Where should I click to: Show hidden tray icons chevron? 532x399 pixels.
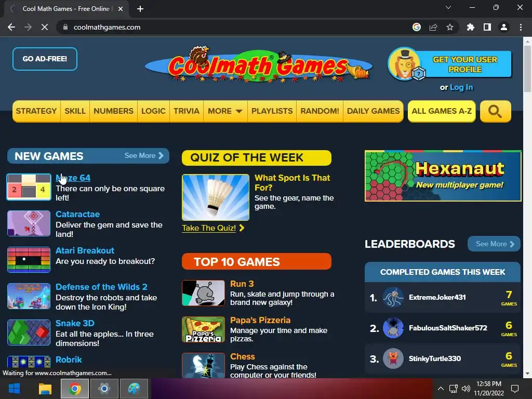441,389
